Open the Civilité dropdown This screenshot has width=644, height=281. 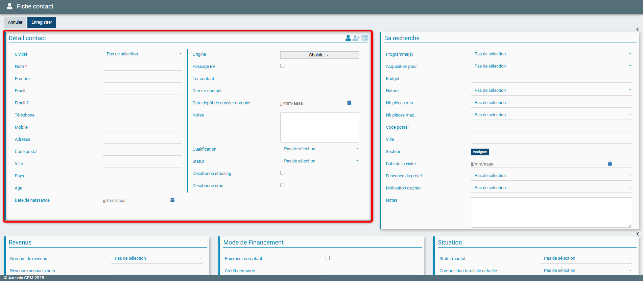(x=143, y=54)
